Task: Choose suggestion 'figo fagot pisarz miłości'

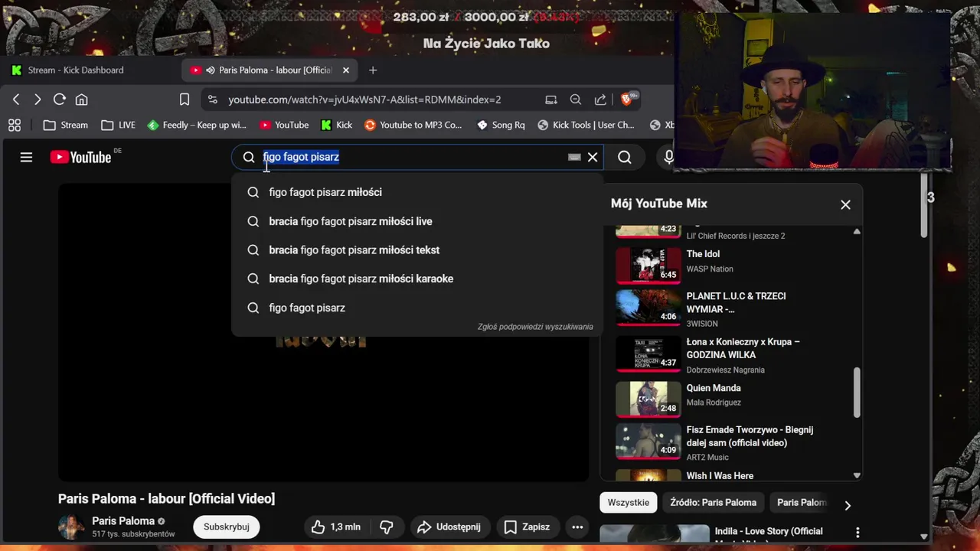Action: (x=417, y=192)
